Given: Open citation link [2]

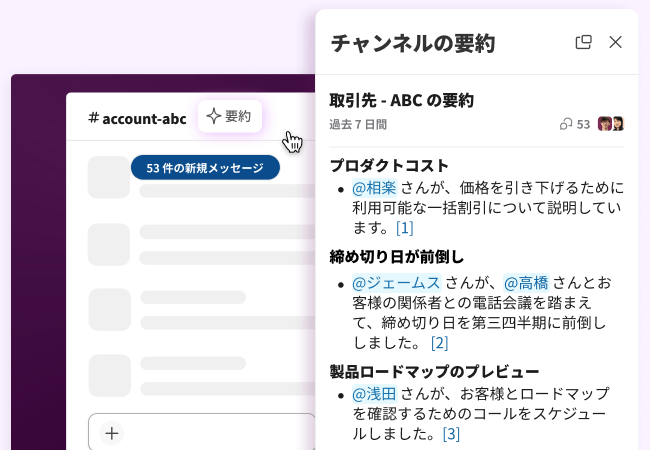Looking at the screenshot, I should (439, 343).
